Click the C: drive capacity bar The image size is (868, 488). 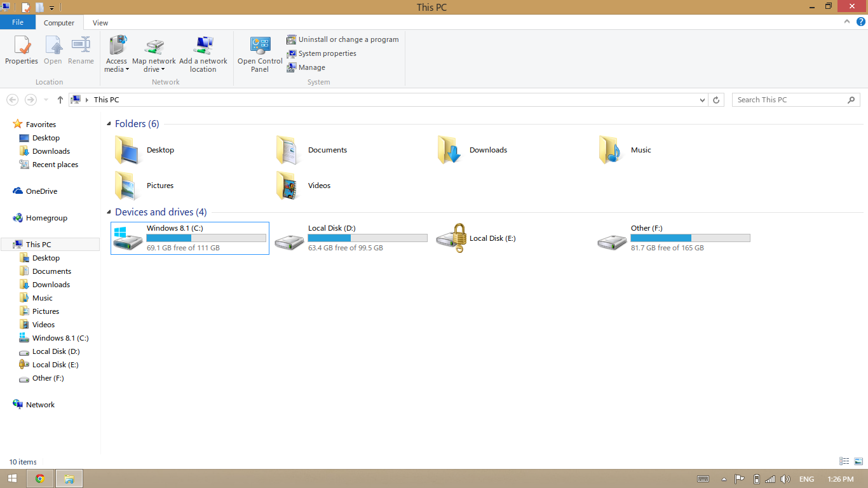(206, 238)
